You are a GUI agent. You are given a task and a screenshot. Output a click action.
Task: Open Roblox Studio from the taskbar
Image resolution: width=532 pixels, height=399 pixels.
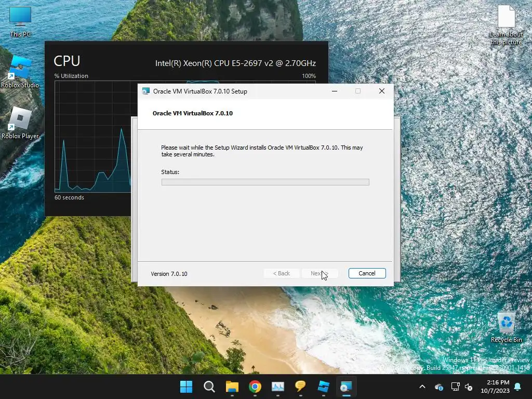coord(323,387)
